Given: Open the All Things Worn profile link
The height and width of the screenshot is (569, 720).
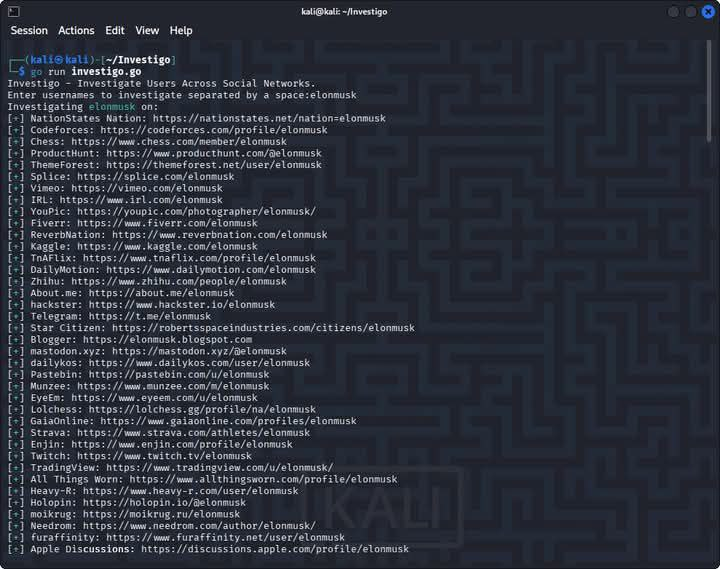Looking at the screenshot, I should pyautogui.click(x=264, y=479).
